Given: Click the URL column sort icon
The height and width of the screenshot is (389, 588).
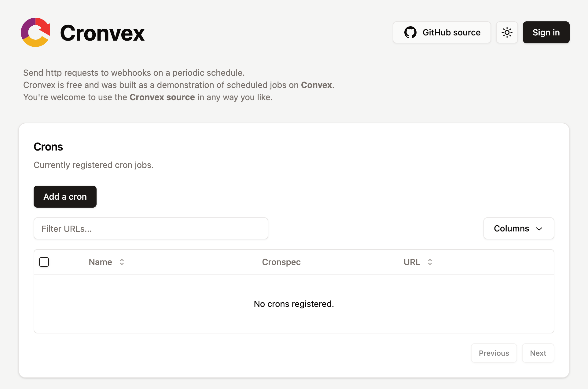Looking at the screenshot, I should (429, 261).
